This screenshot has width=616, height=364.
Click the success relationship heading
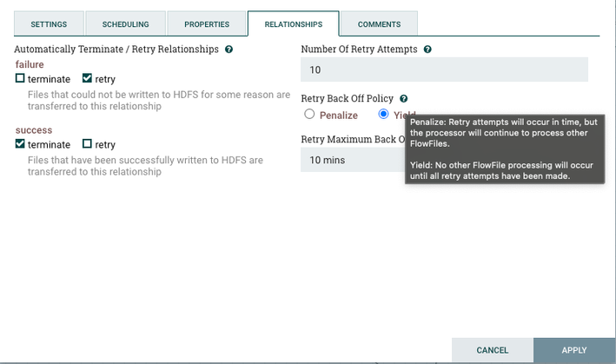click(34, 130)
